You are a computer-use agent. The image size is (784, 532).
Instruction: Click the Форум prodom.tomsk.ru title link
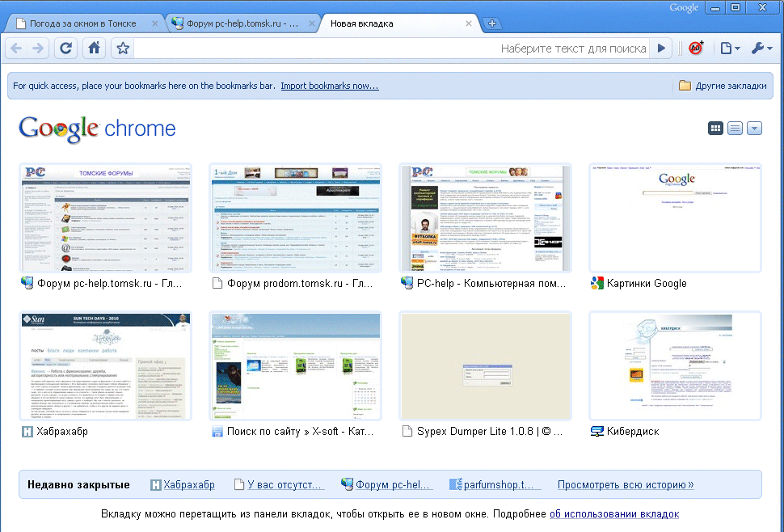[x=300, y=284]
